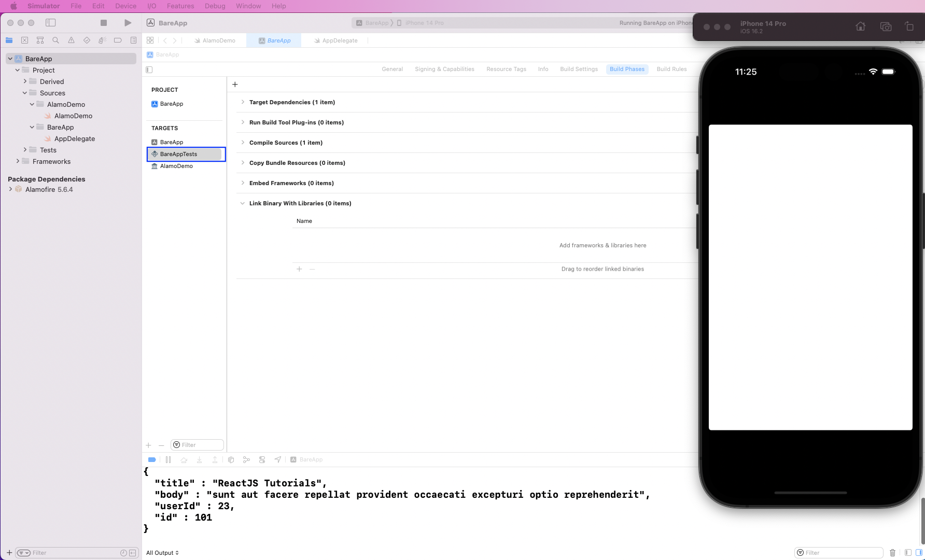Step into in debugger
925x560 pixels.
click(199, 460)
